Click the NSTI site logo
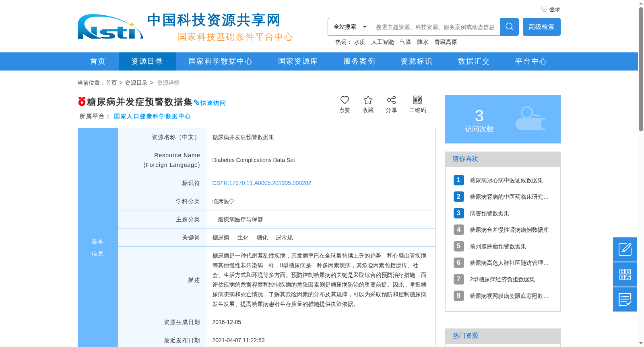This screenshot has height=347, width=644. click(x=111, y=27)
